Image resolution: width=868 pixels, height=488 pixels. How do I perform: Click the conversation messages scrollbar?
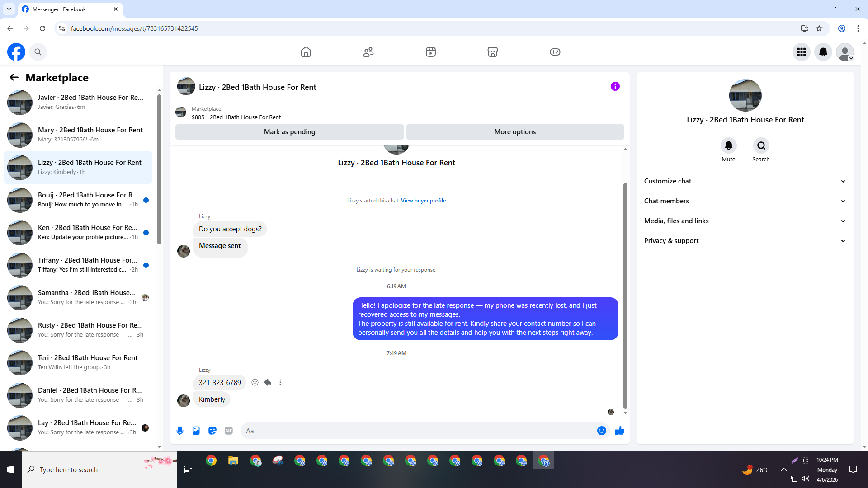(x=625, y=296)
